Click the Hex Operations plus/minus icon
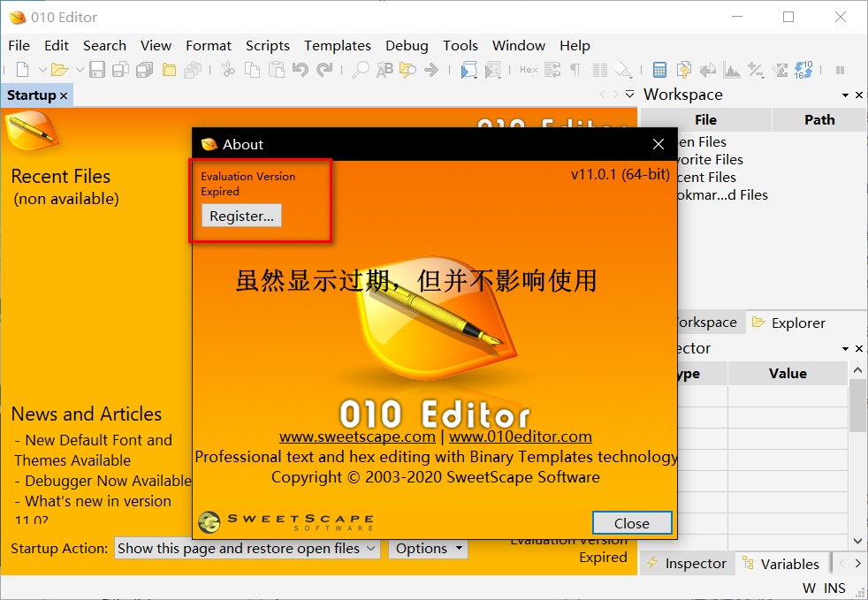 (x=756, y=70)
